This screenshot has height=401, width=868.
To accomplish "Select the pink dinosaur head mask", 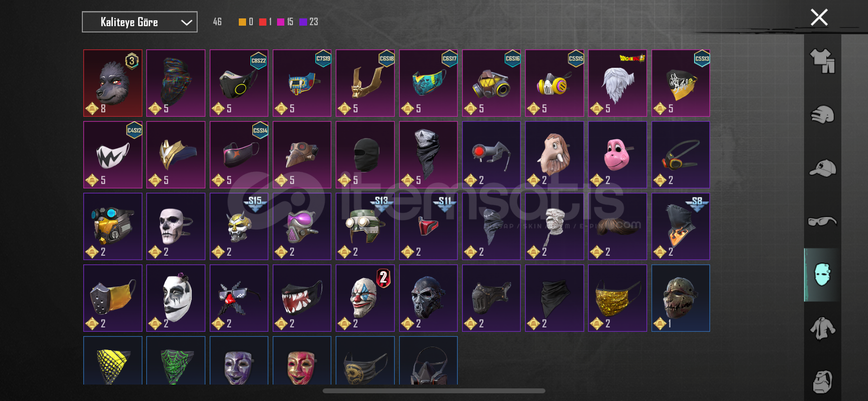I will (618, 154).
